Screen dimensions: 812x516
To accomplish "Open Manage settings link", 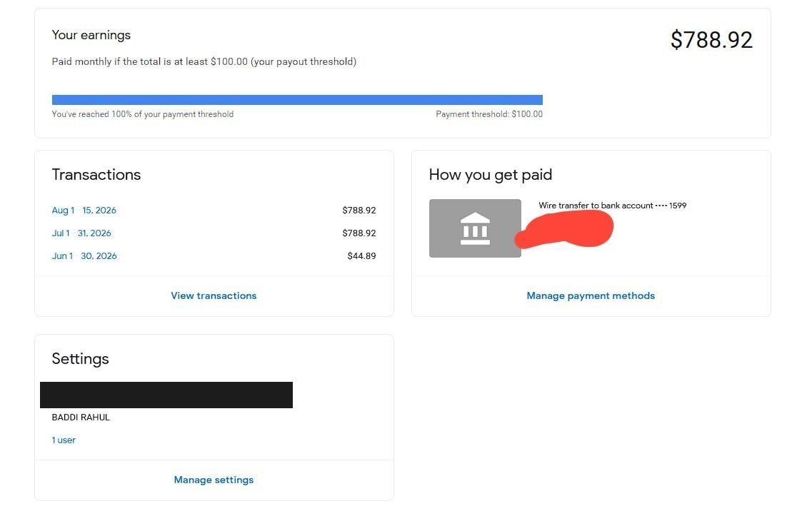I will pos(214,480).
